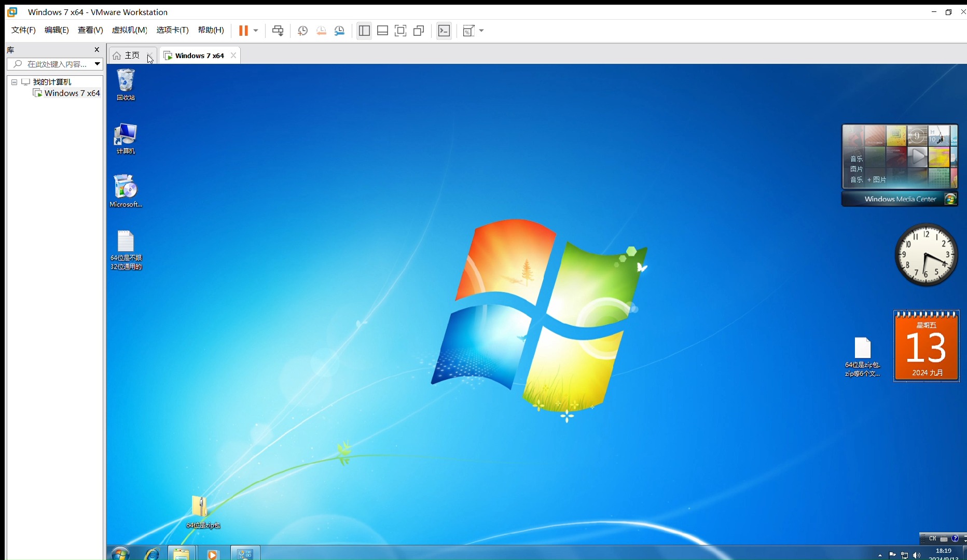Toggle the console view button
This screenshot has height=560, width=967.
[444, 31]
